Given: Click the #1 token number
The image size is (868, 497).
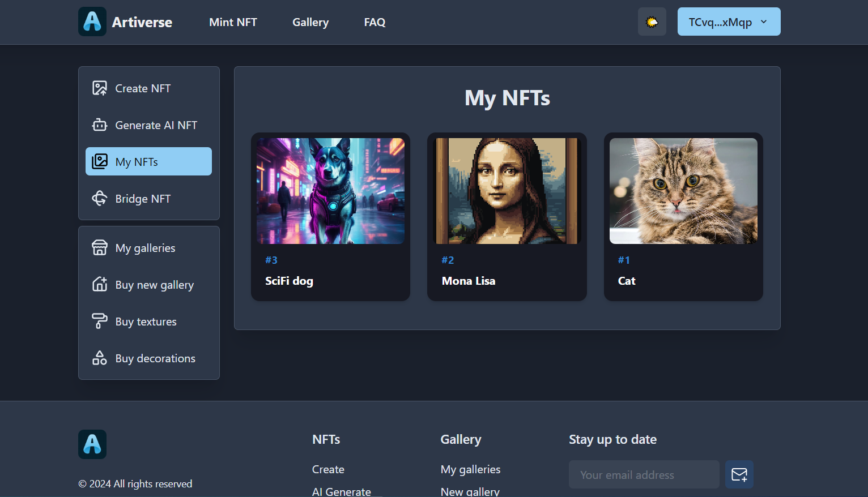Looking at the screenshot, I should pyautogui.click(x=624, y=260).
